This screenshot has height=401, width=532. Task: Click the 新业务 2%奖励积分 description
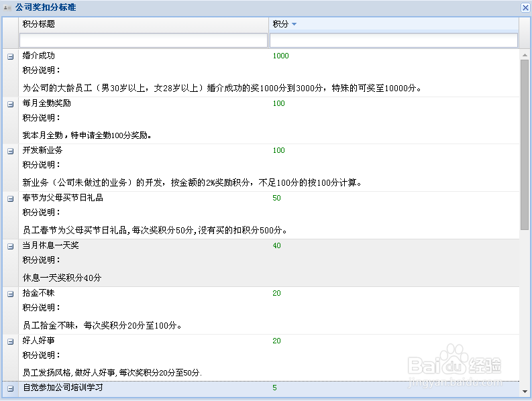point(192,182)
